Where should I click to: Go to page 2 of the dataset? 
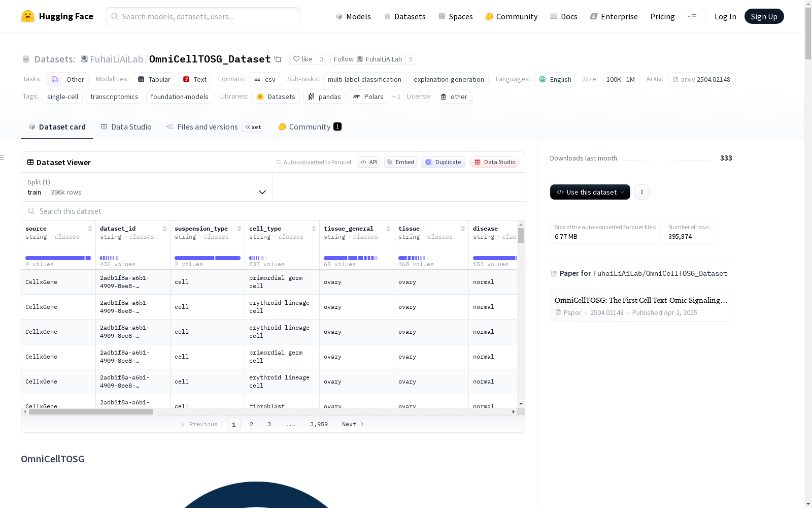click(251, 424)
